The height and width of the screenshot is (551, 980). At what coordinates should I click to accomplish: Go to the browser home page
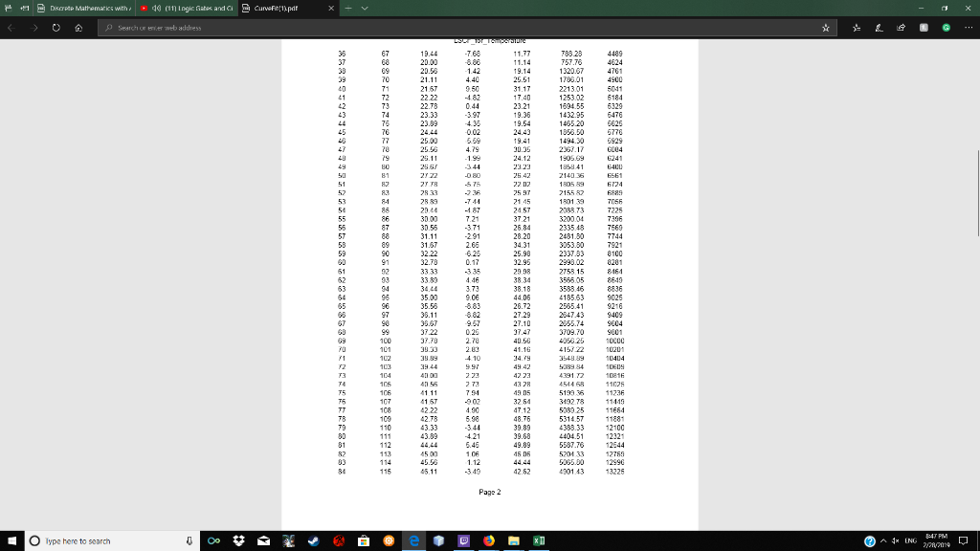[78, 28]
